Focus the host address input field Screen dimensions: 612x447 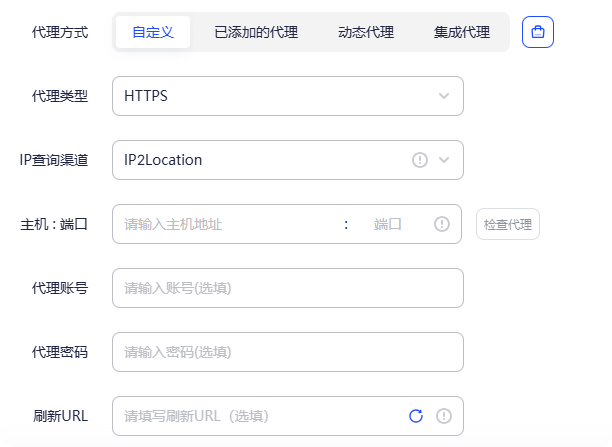(x=230, y=224)
